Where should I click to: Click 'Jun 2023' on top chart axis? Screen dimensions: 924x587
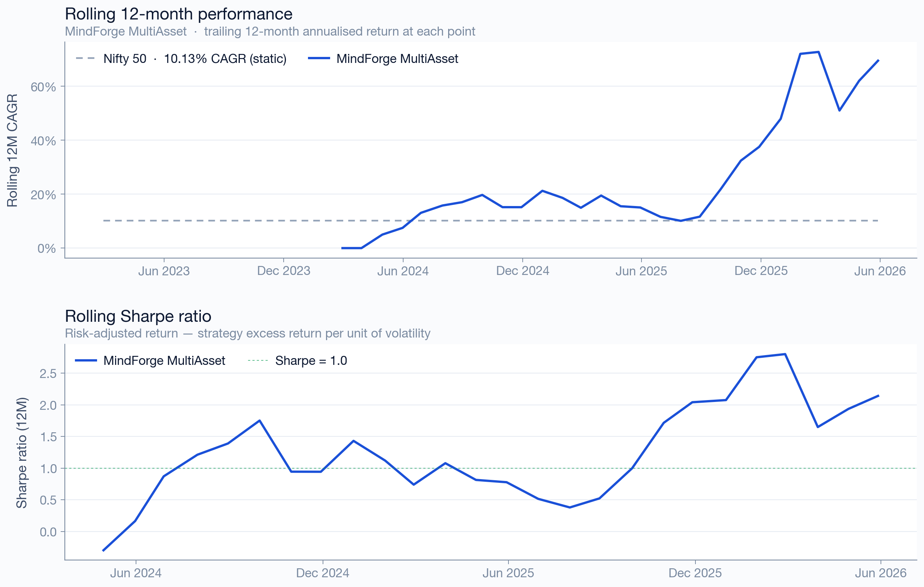pyautogui.click(x=164, y=271)
